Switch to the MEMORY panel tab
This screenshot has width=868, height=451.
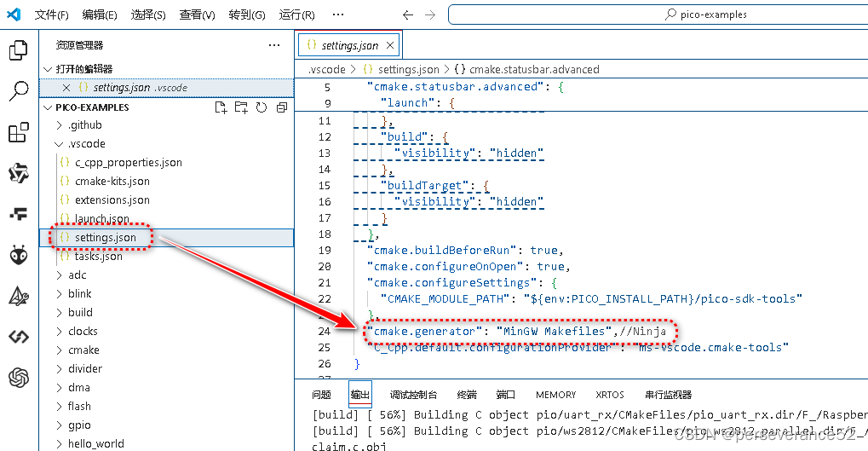click(555, 395)
